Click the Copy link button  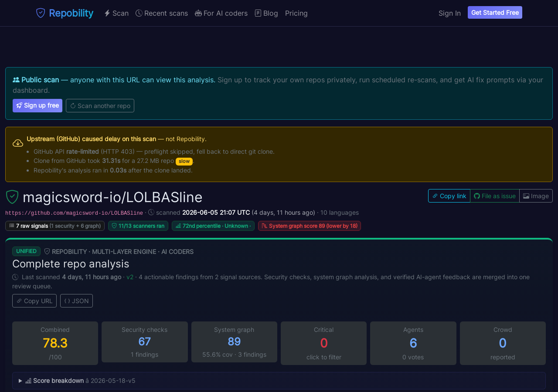(449, 196)
